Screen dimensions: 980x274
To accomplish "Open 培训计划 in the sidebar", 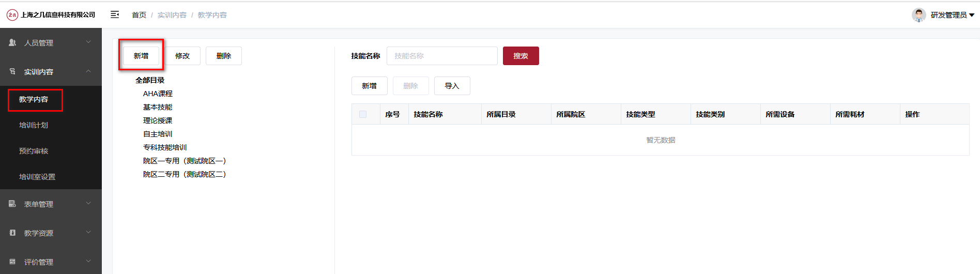I will [x=34, y=125].
